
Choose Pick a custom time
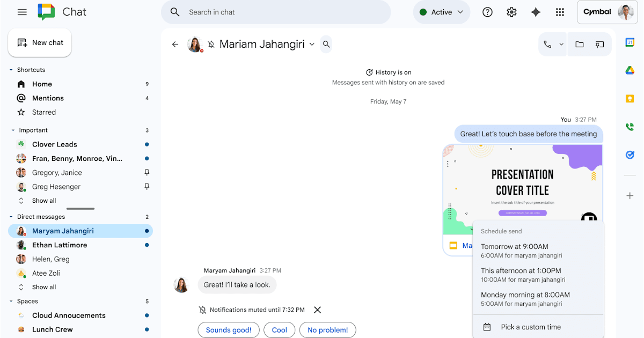click(x=530, y=327)
